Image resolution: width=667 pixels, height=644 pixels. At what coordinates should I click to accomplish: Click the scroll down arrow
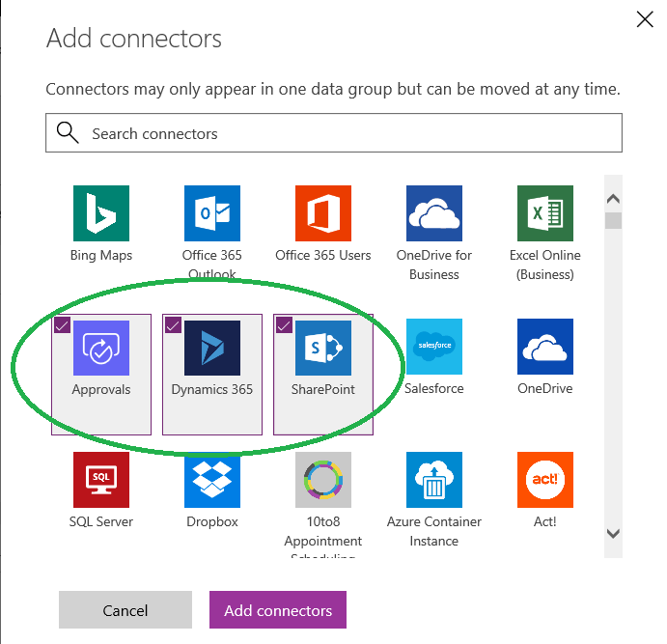(x=612, y=533)
